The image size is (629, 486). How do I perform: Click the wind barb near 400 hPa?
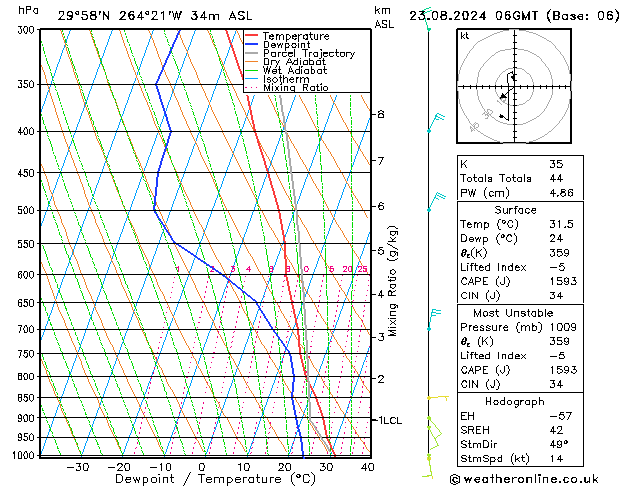click(x=434, y=124)
